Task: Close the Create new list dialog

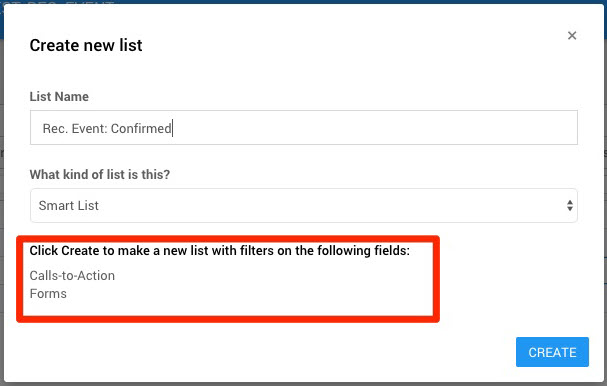Action: [572, 36]
